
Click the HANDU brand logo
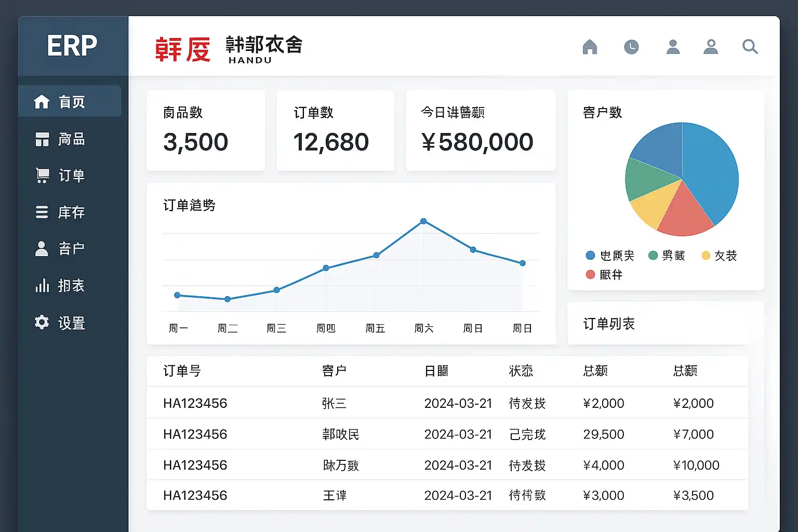(x=229, y=49)
